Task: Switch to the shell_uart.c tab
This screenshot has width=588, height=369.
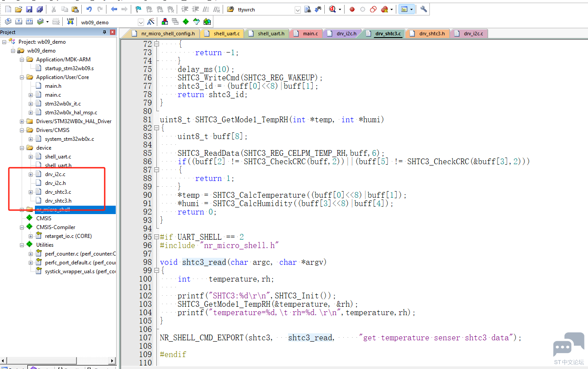Action: tap(222, 34)
